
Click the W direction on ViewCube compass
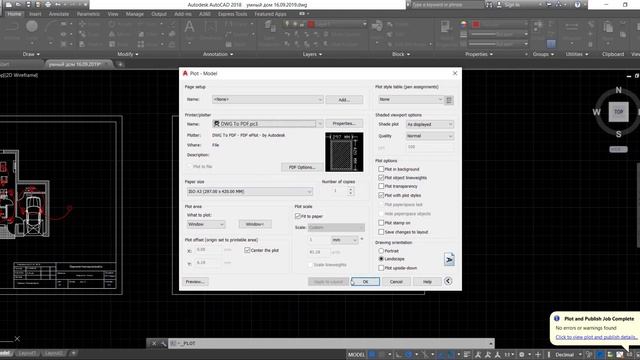pos(597,112)
